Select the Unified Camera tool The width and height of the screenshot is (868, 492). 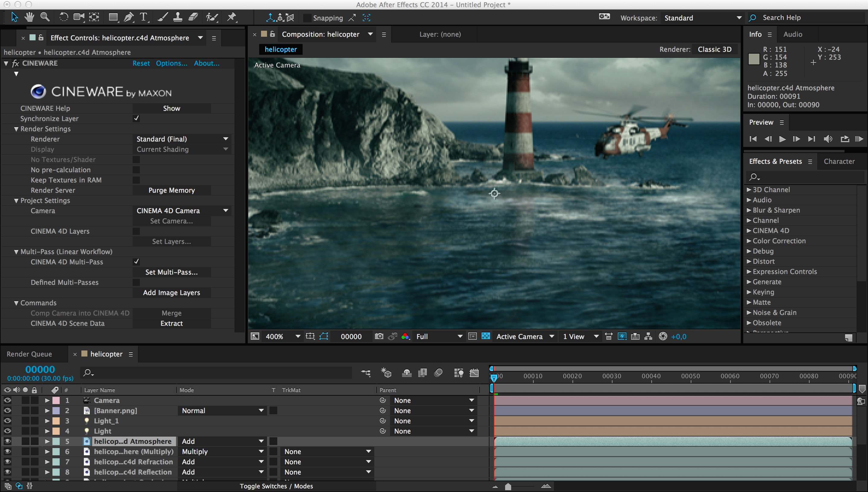pyautogui.click(x=79, y=17)
